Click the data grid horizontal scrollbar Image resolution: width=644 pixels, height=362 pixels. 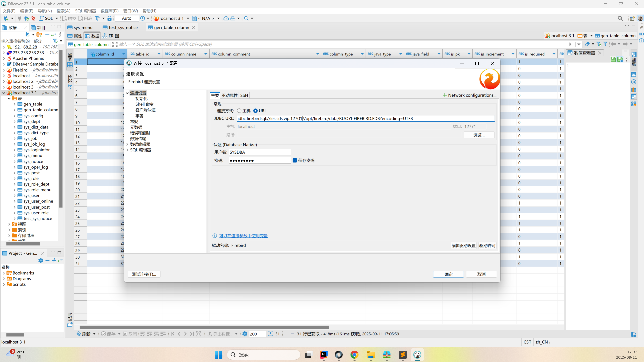(x=204, y=327)
